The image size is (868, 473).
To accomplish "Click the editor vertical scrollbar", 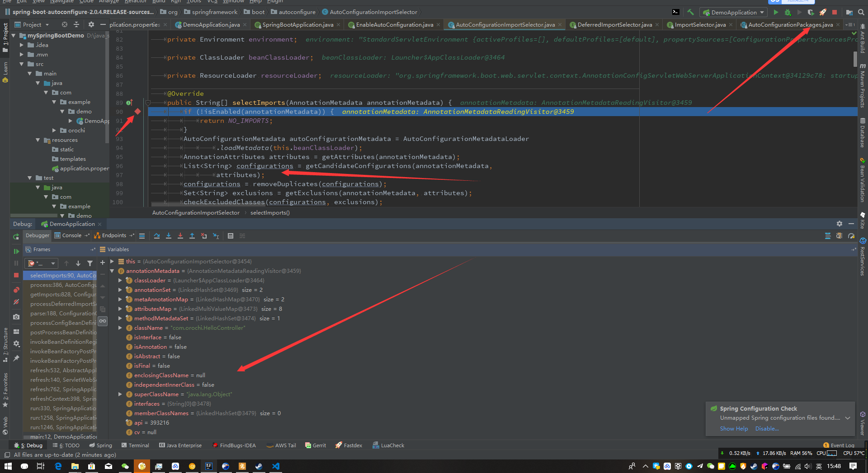I will [855, 59].
